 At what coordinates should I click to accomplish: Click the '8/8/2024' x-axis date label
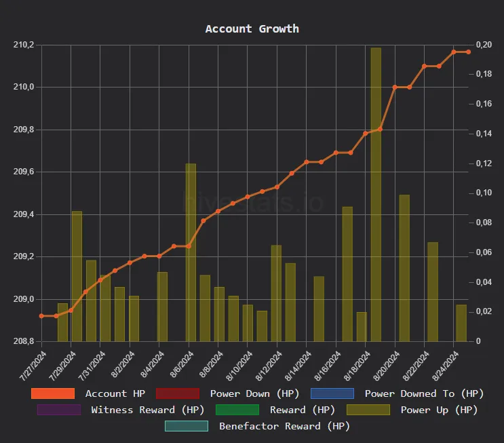[x=211, y=364]
